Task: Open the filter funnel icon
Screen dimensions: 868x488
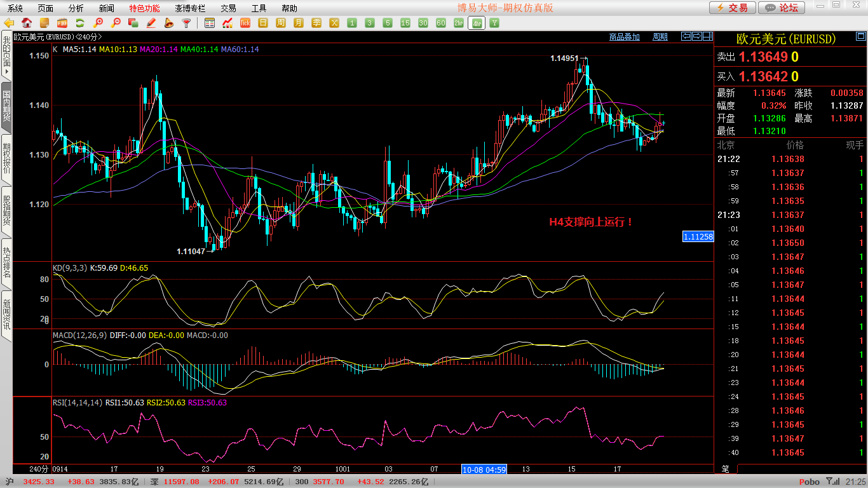Action: (187, 23)
